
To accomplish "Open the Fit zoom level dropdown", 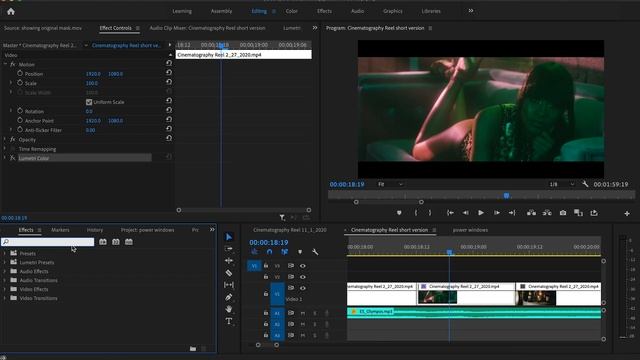I will (x=390, y=184).
